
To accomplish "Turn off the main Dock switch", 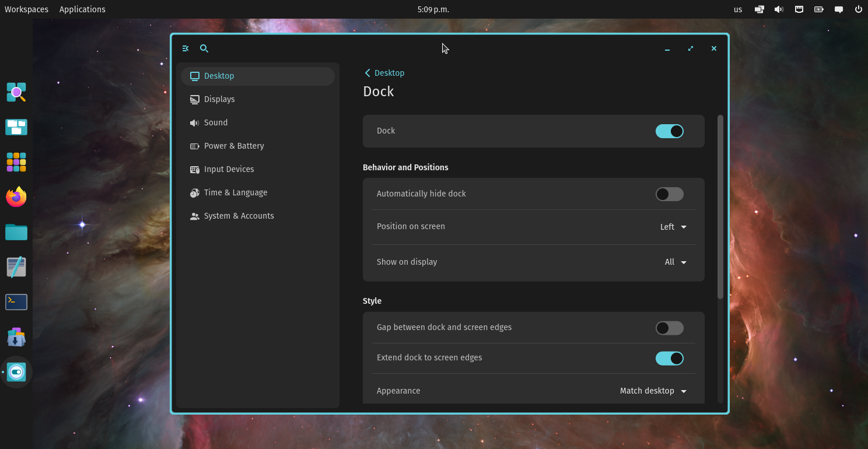I will click(x=670, y=131).
